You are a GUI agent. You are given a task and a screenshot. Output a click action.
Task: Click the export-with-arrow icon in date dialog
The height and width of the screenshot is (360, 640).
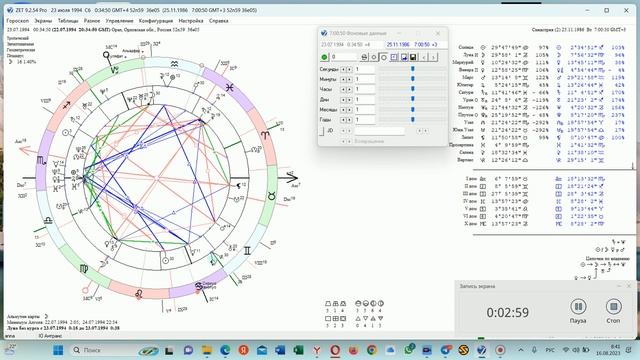404,57
